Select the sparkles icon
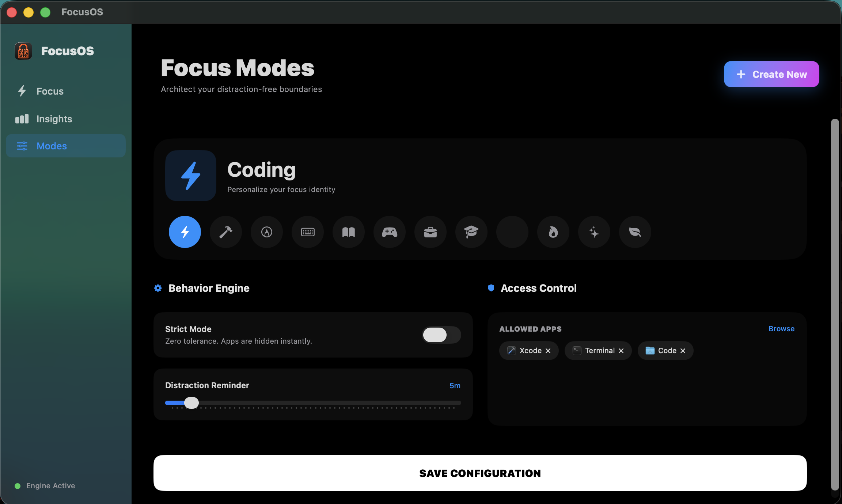 [594, 232]
